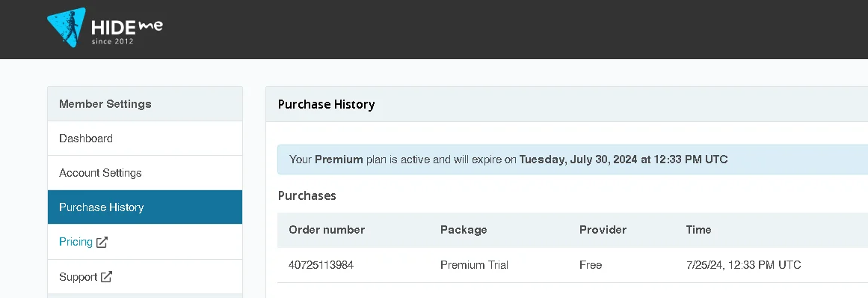Click the HIDE me brand wordmark
868x298 pixels.
127,31
